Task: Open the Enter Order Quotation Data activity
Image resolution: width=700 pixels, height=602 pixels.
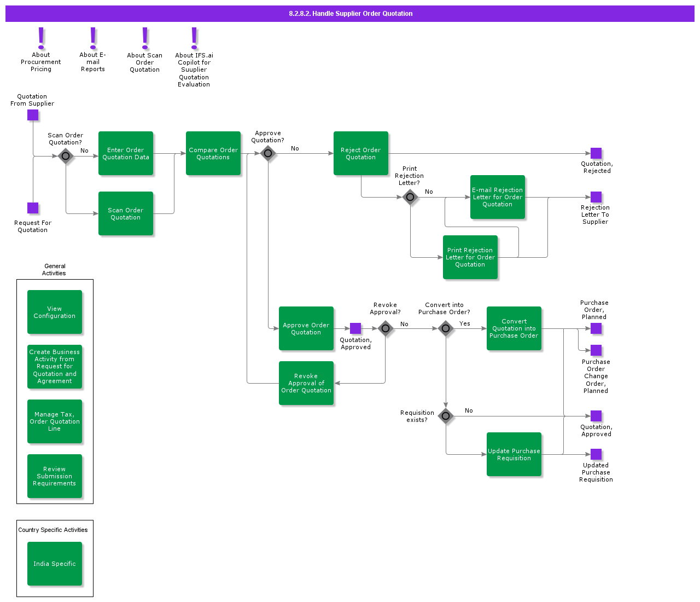Action: click(x=126, y=153)
